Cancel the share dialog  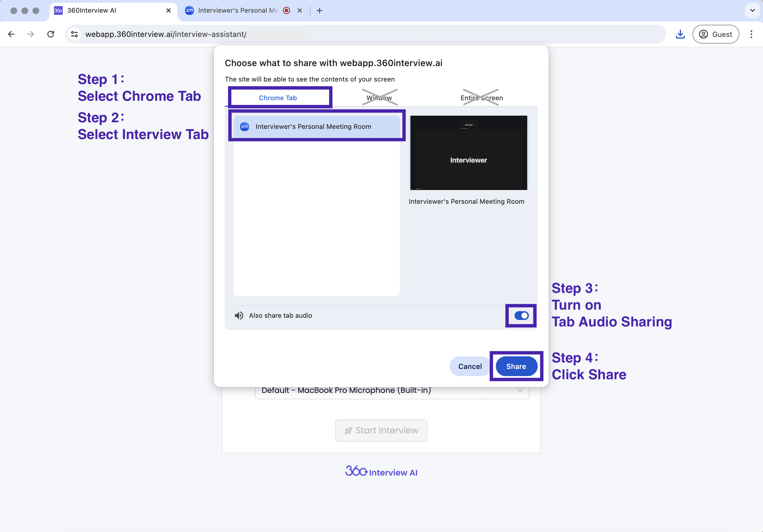coord(470,367)
